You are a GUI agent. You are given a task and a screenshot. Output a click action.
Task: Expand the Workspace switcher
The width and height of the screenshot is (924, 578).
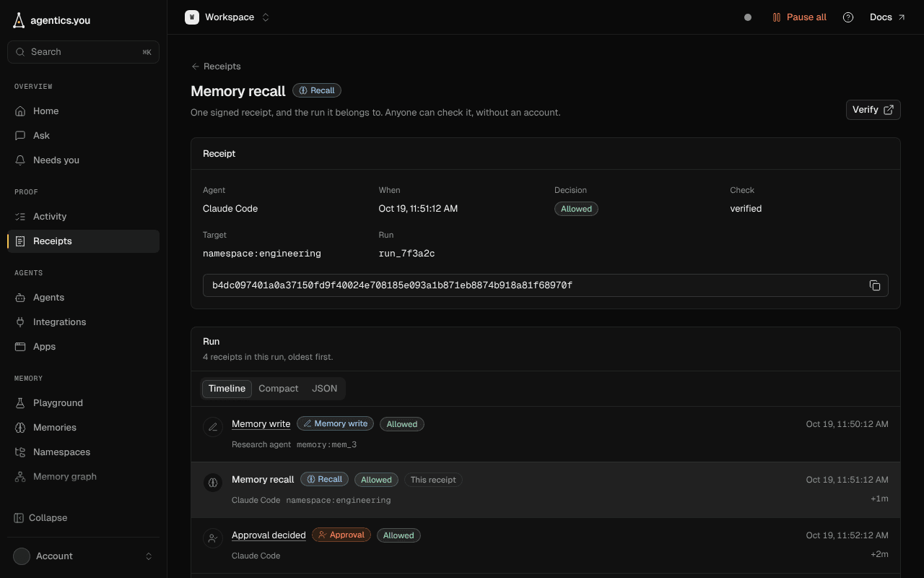(x=227, y=17)
